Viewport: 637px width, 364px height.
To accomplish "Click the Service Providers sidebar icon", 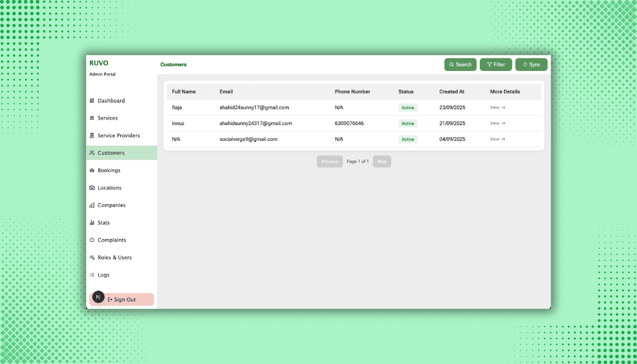I will click(92, 136).
